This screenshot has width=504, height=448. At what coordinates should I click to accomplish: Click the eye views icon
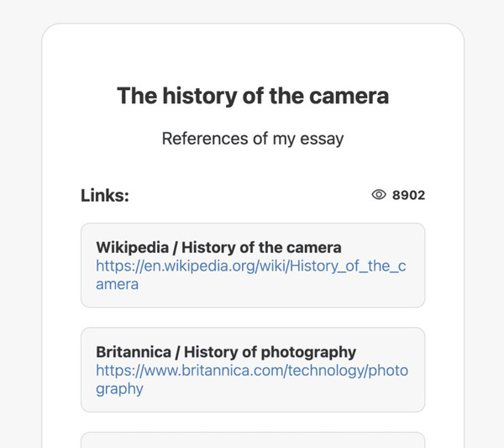(379, 195)
